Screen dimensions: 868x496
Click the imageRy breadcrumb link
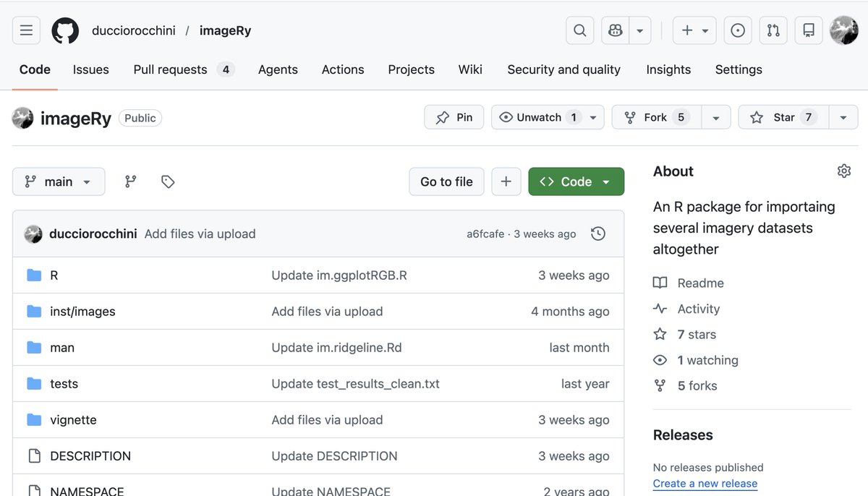coord(225,30)
